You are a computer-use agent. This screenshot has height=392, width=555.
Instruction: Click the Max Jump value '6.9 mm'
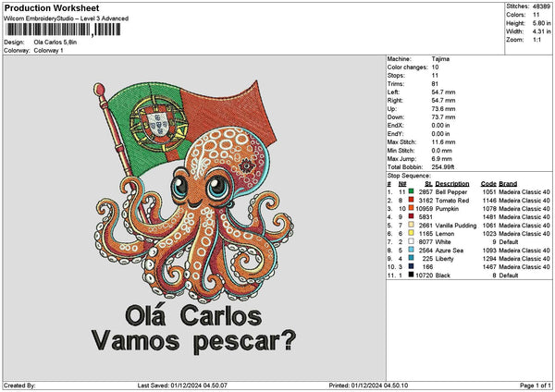[442, 159]
